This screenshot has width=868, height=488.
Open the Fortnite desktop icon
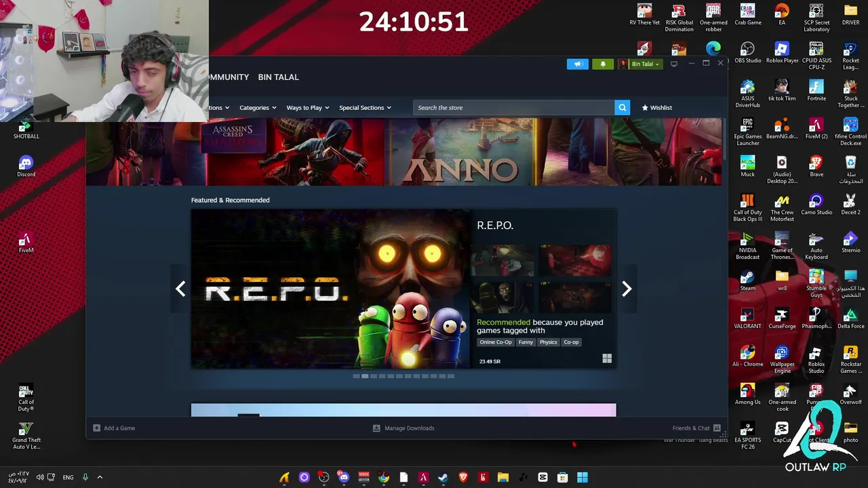(816, 91)
